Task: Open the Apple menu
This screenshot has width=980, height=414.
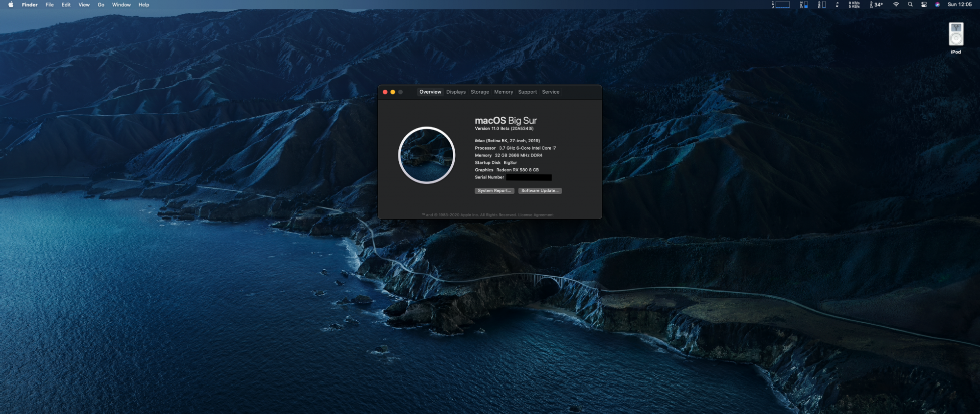Action: [x=11, y=4]
